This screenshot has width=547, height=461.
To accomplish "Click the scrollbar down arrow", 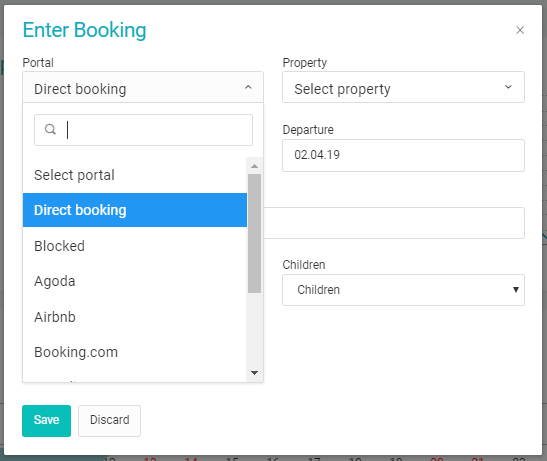I will point(254,373).
